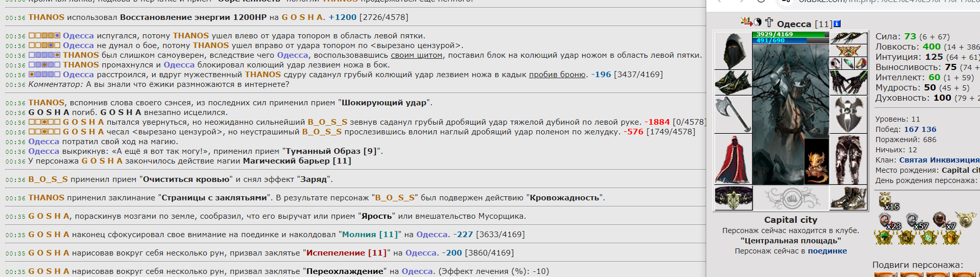Screen dimensions: 980x277
Task: Click the "Центральная площадь" location text
Action: click(x=791, y=241)
